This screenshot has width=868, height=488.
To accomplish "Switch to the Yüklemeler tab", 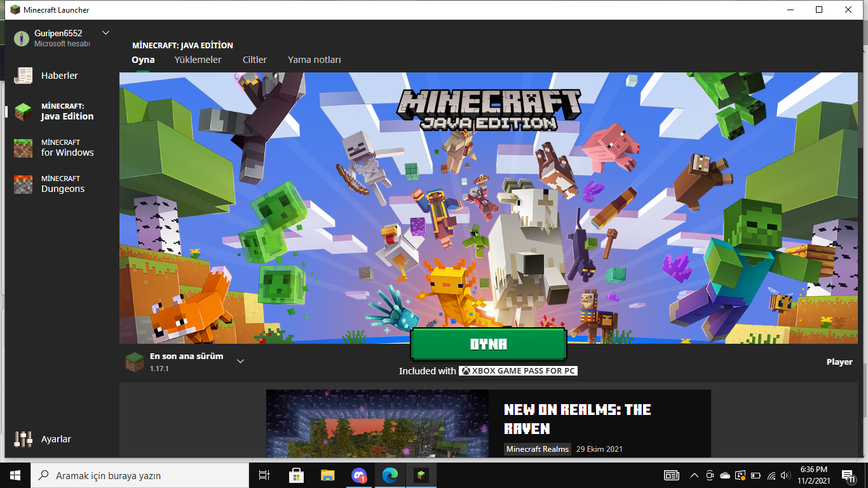I will point(198,60).
